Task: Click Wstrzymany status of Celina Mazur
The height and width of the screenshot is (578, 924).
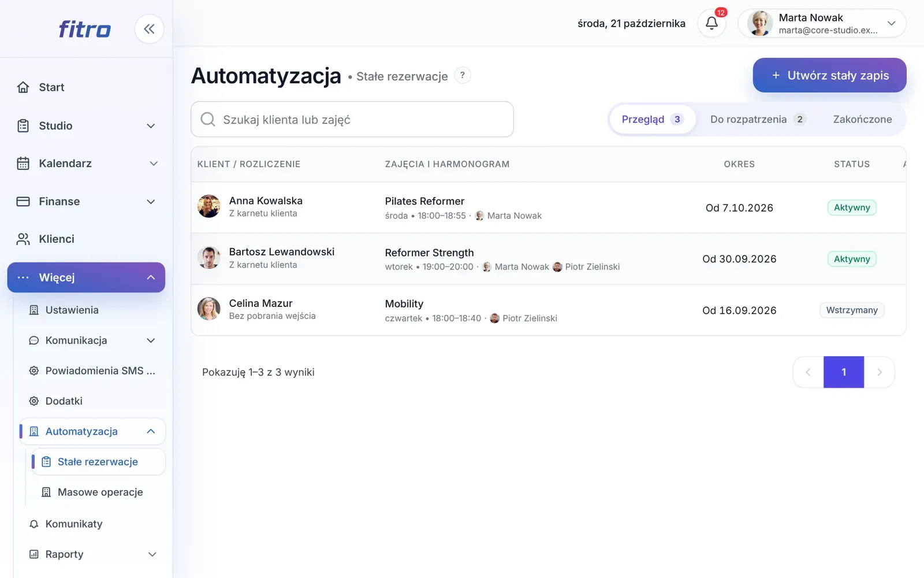Action: tap(852, 310)
